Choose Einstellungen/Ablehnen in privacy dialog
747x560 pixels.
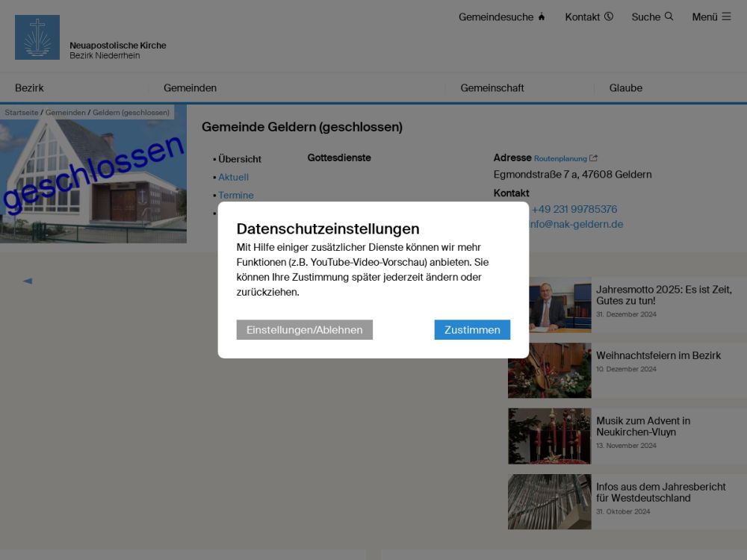coord(304,329)
